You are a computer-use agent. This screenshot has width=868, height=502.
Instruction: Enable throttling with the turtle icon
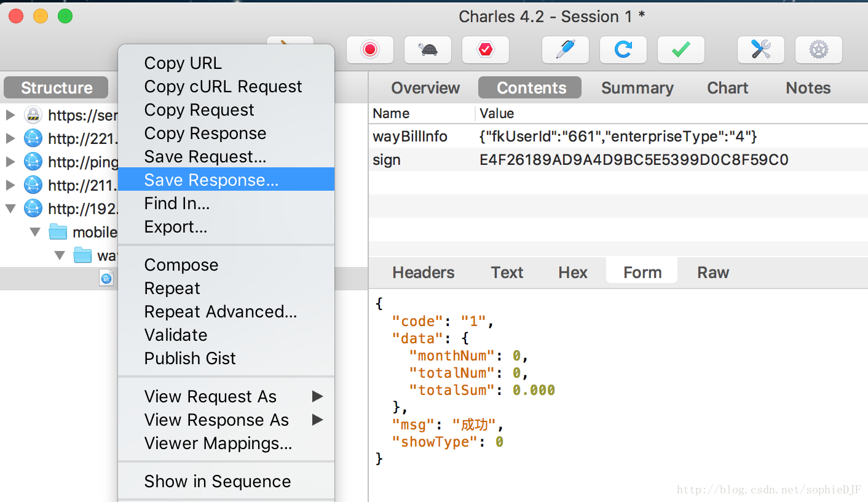pyautogui.click(x=428, y=50)
